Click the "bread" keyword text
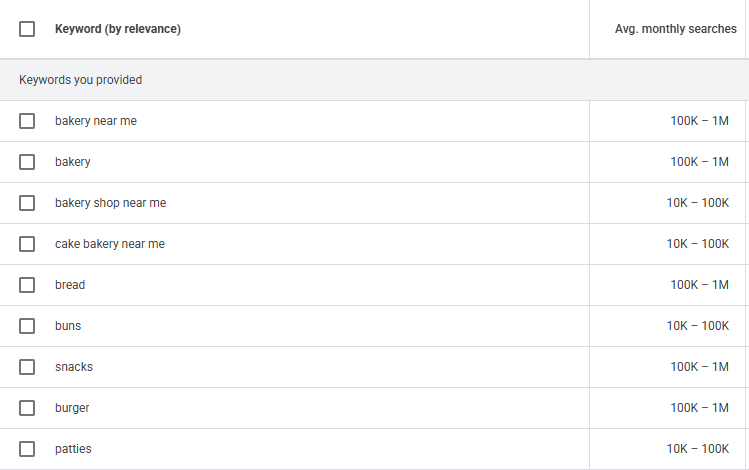 point(70,285)
